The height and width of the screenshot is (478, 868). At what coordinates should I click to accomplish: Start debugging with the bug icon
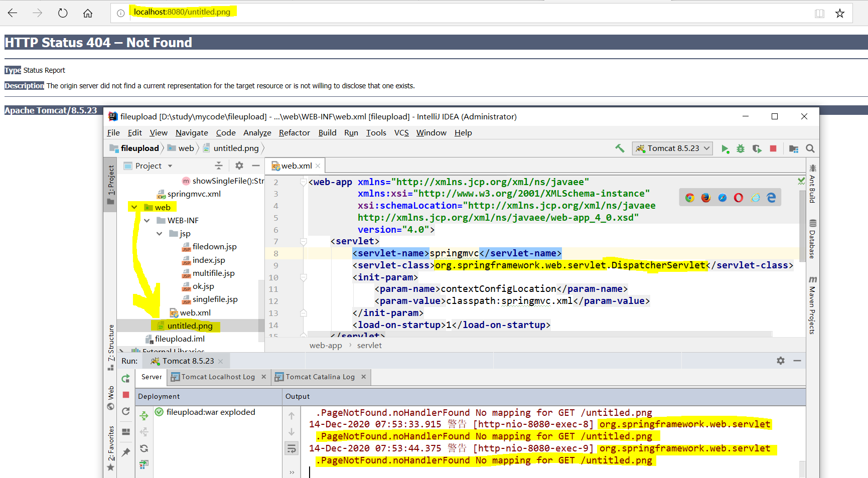click(x=741, y=149)
